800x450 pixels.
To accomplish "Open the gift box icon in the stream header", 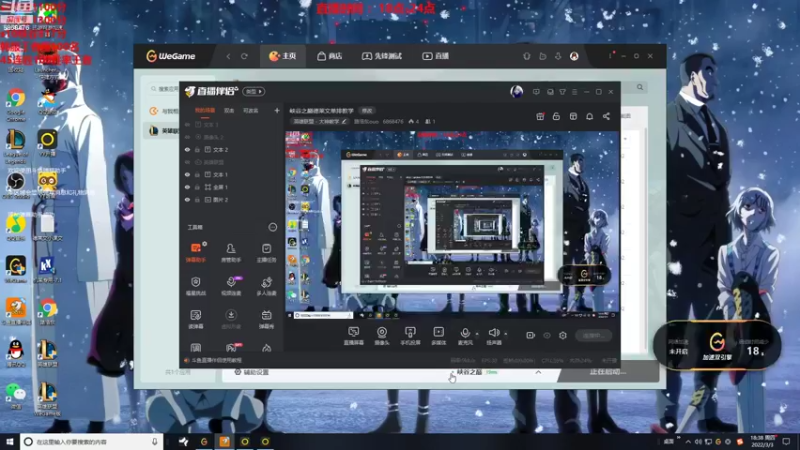I will click(x=540, y=116).
